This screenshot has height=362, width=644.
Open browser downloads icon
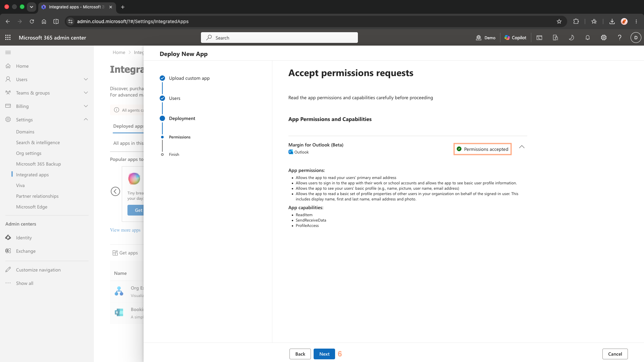(612, 21)
